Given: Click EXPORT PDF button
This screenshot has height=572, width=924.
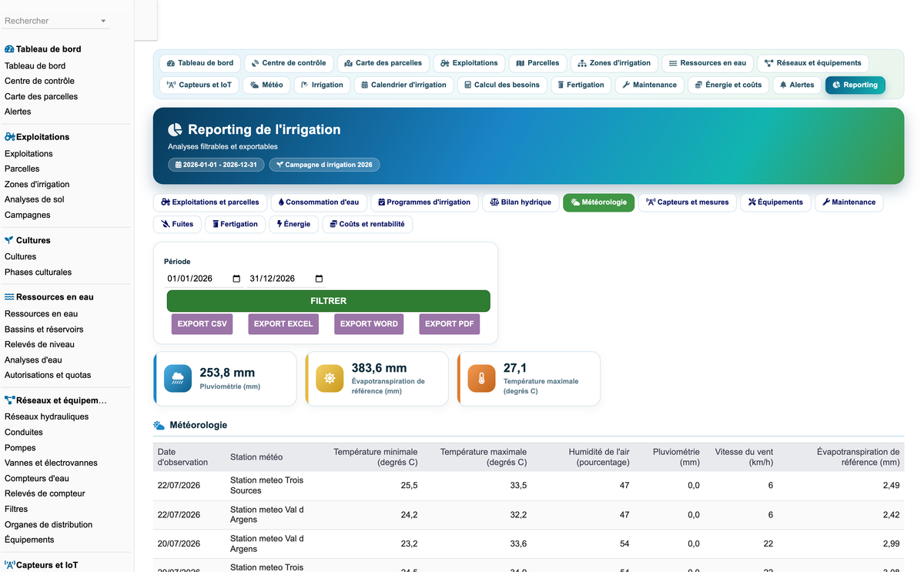Looking at the screenshot, I should click(x=450, y=324).
